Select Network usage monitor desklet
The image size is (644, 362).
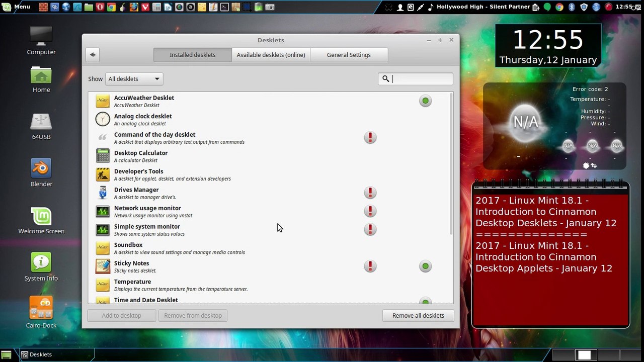tap(268, 211)
